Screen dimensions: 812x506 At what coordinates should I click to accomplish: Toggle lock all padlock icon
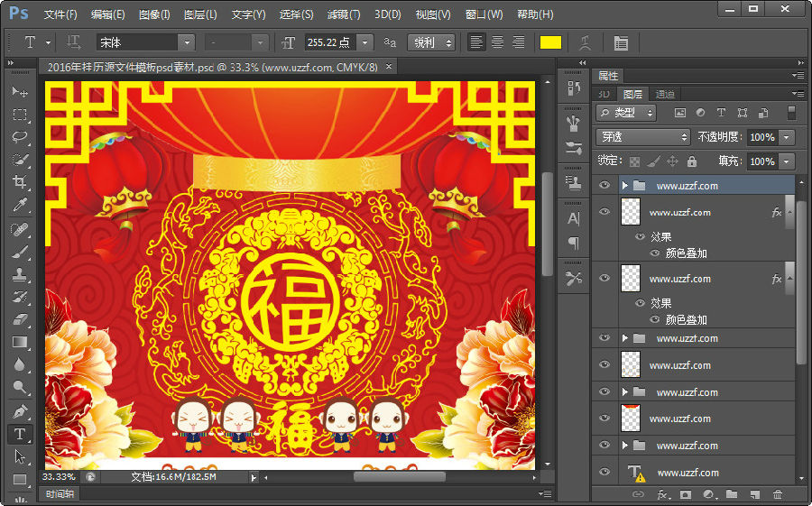click(691, 161)
